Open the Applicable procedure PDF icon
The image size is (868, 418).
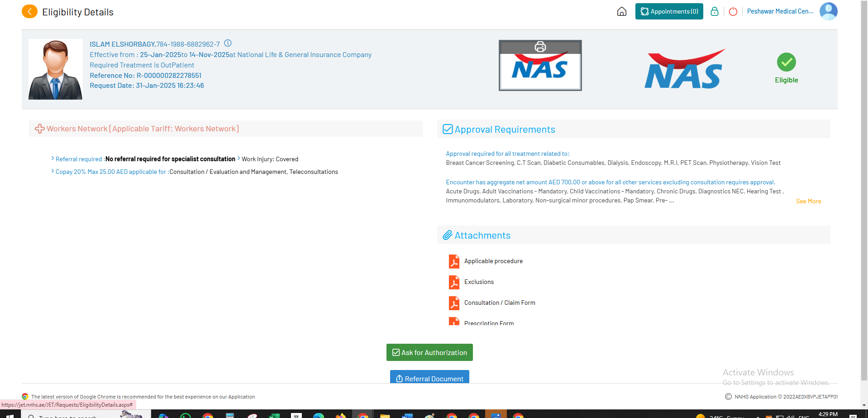(454, 261)
